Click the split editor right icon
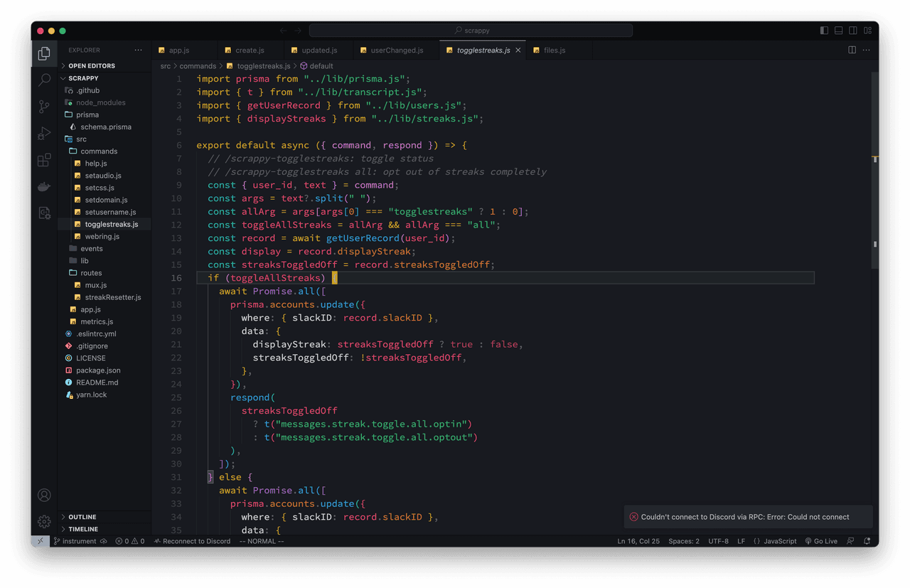 (852, 50)
